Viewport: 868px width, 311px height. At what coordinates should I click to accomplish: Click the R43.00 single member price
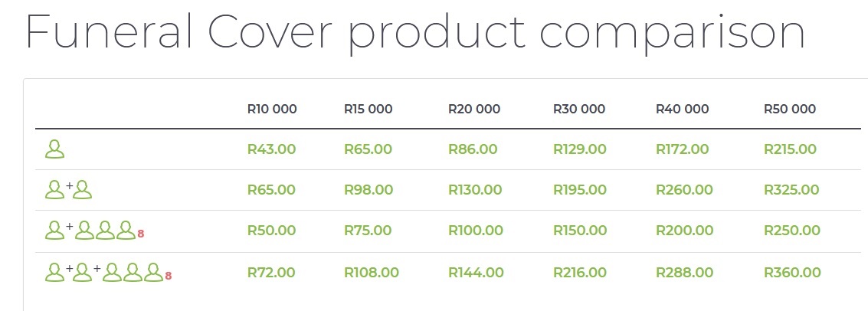coord(271,149)
